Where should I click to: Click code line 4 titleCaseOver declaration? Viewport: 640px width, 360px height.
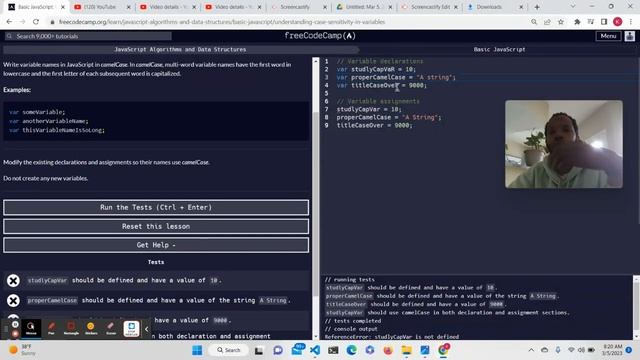point(381,85)
